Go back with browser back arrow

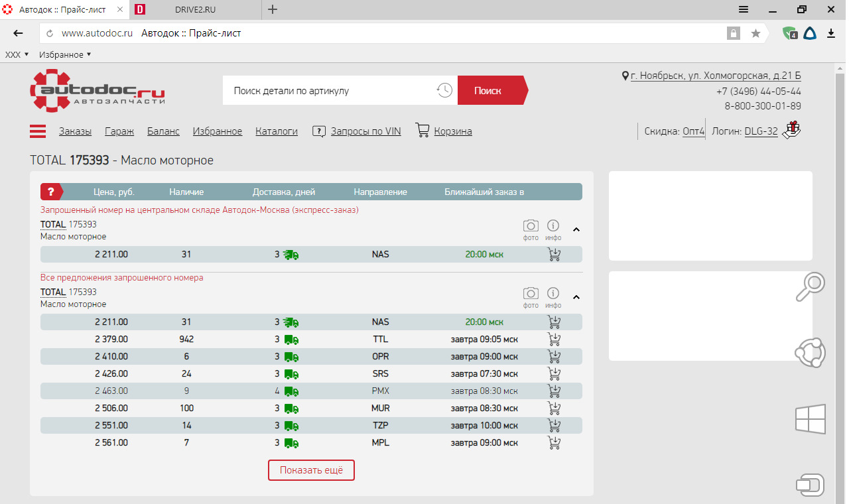point(19,33)
